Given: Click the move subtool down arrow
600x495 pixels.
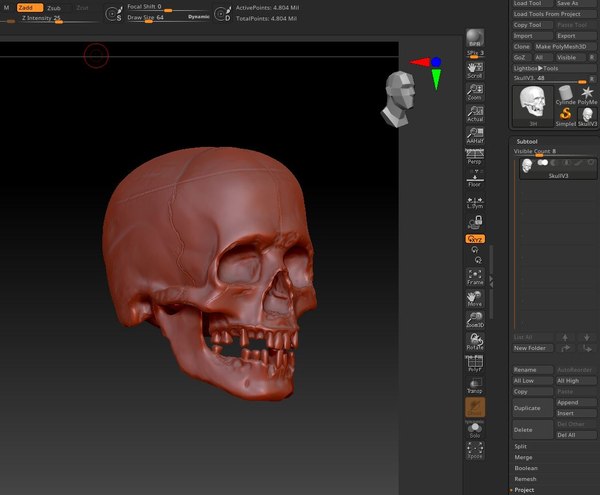Looking at the screenshot, I should point(587,337).
